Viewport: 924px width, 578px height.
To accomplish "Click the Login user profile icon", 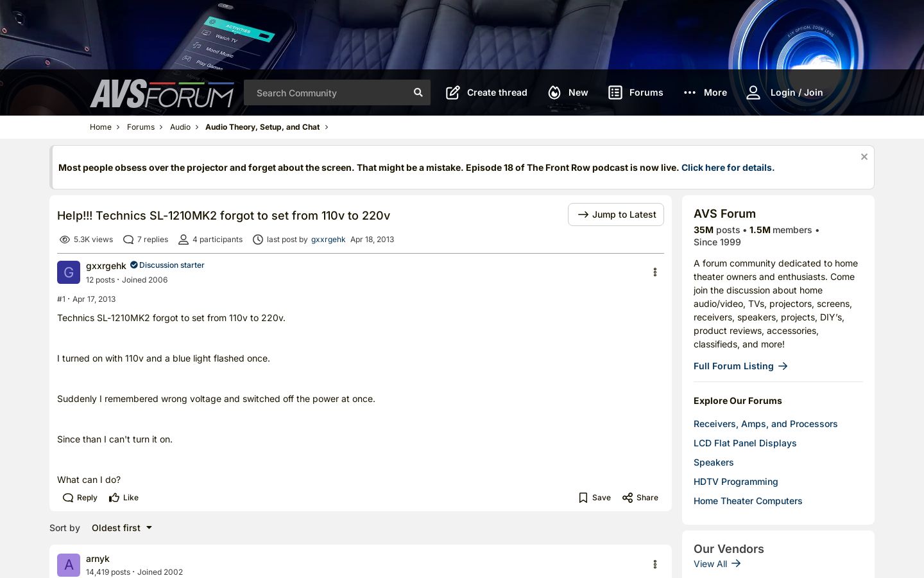I will point(753,92).
